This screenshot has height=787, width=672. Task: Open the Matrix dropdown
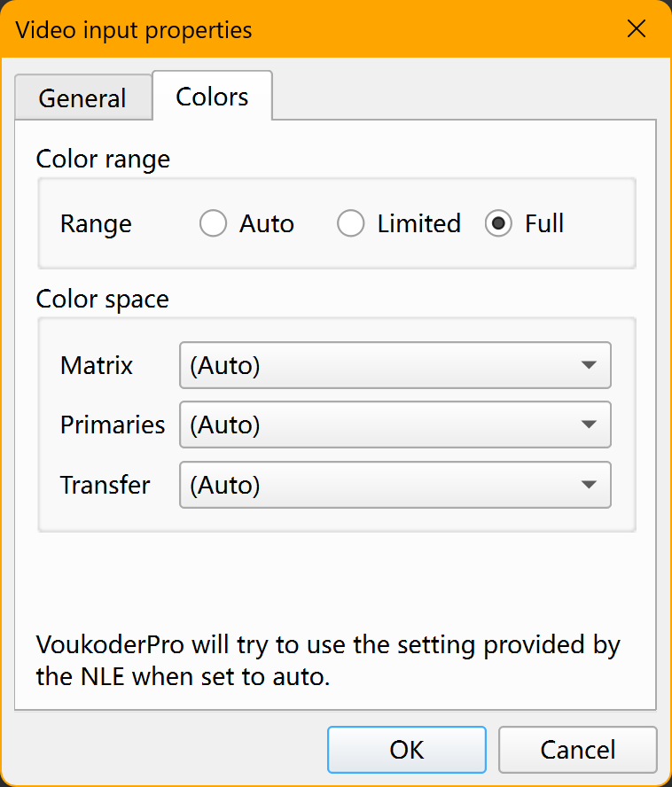point(395,365)
